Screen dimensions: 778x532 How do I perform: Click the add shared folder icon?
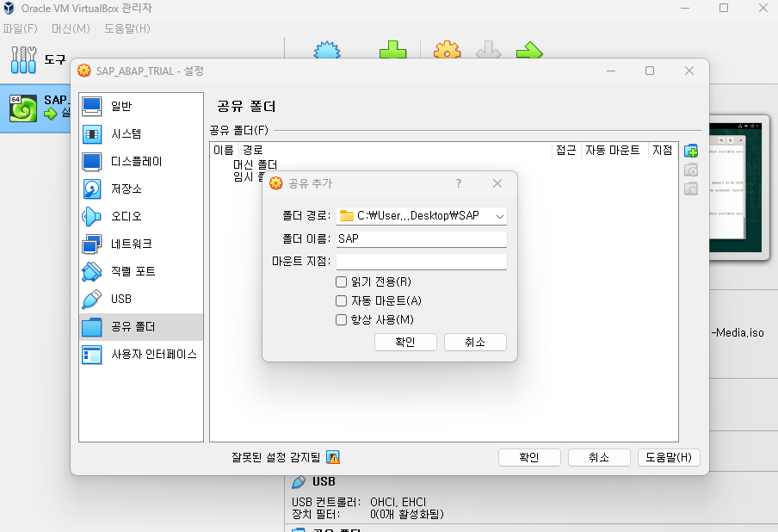[x=691, y=151]
